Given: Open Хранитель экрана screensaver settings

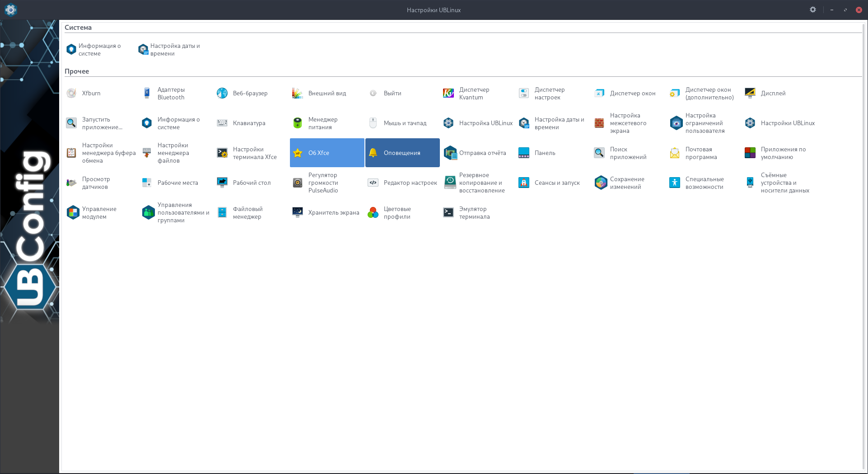Looking at the screenshot, I should [298, 213].
